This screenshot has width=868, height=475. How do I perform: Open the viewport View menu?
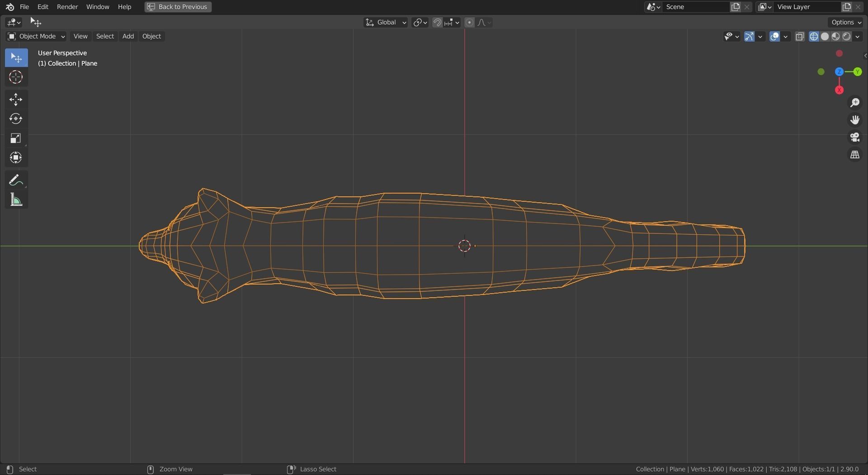click(80, 36)
